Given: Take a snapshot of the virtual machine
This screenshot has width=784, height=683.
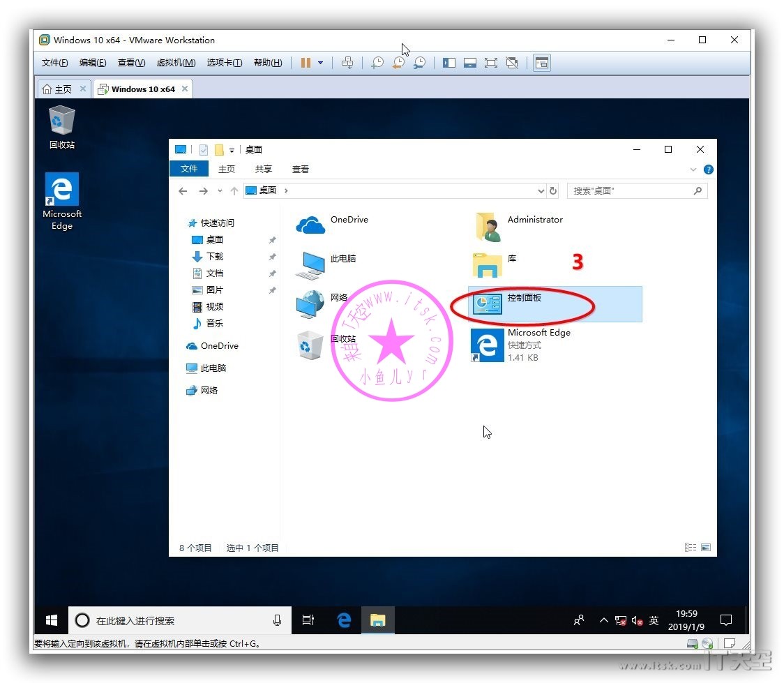Looking at the screenshot, I should [377, 63].
